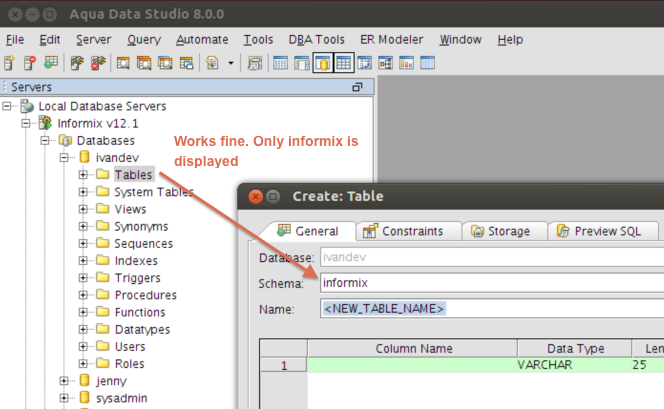Screen dimensions: 664x409
Task: Click the VARCHAR data type cell
Action: [574, 365]
